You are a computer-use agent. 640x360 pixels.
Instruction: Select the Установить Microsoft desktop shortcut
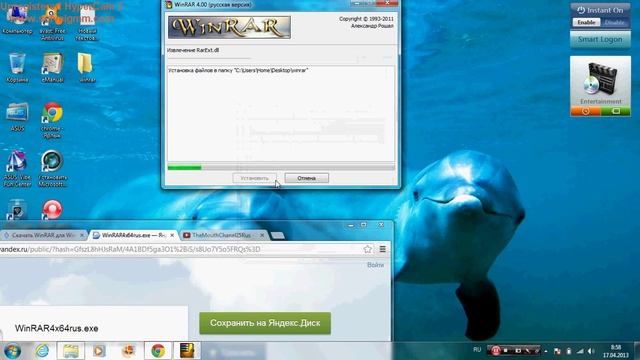coord(52,169)
